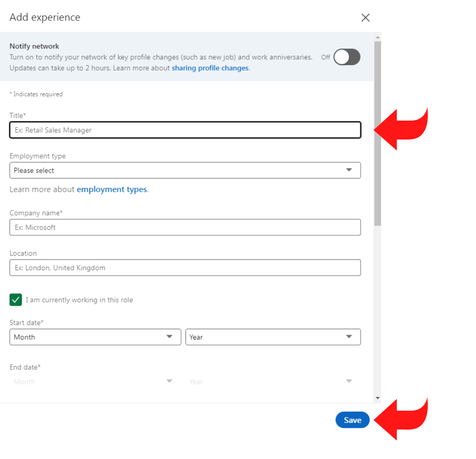This screenshot has height=459, width=476.
Task: Close the Add experience dialog
Action: coord(365,17)
